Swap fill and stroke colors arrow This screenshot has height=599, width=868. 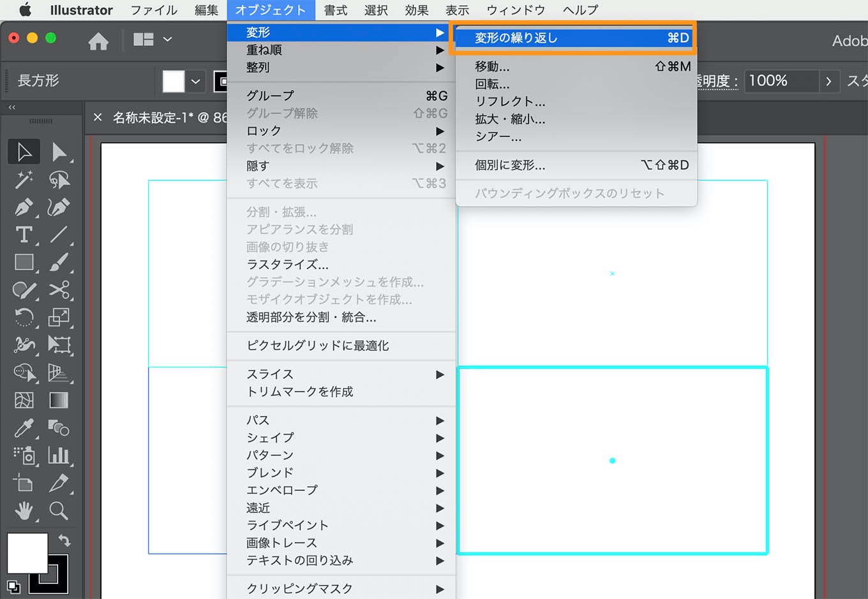(x=64, y=540)
